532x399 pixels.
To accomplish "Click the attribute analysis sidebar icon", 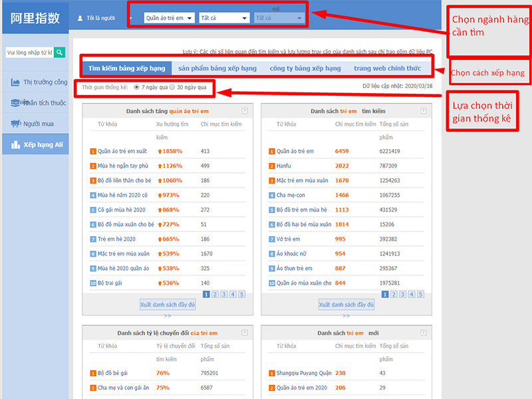I will (x=15, y=103).
